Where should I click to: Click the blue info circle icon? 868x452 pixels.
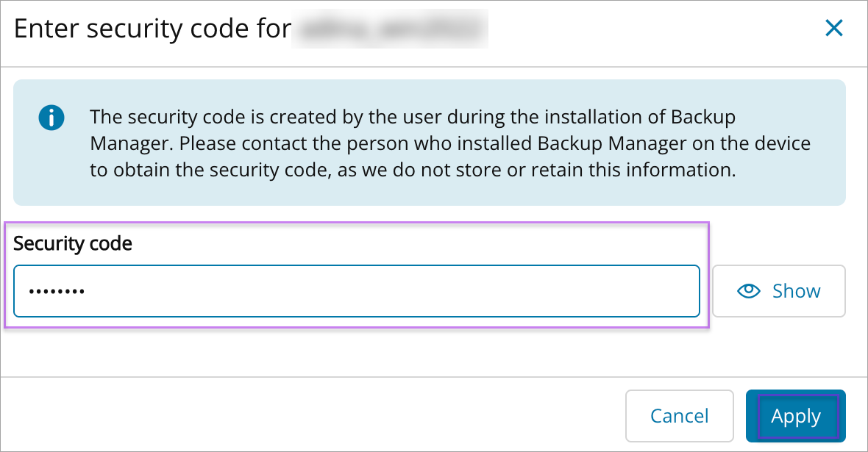coord(51,117)
